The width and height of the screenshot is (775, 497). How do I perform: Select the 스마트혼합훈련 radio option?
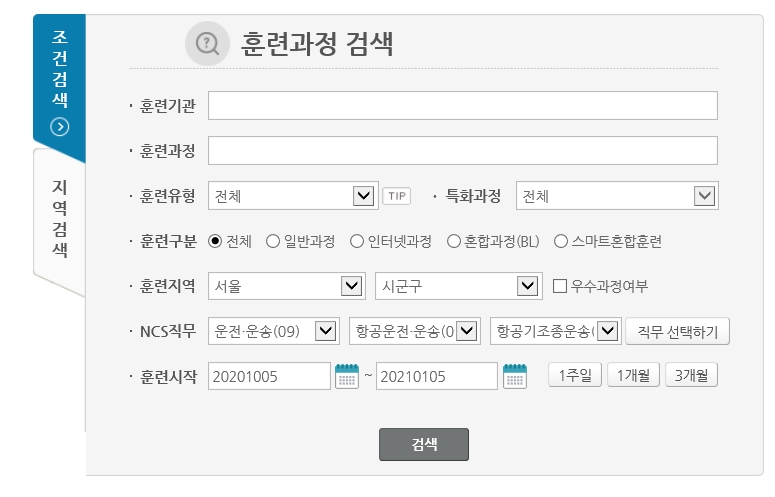click(560, 241)
